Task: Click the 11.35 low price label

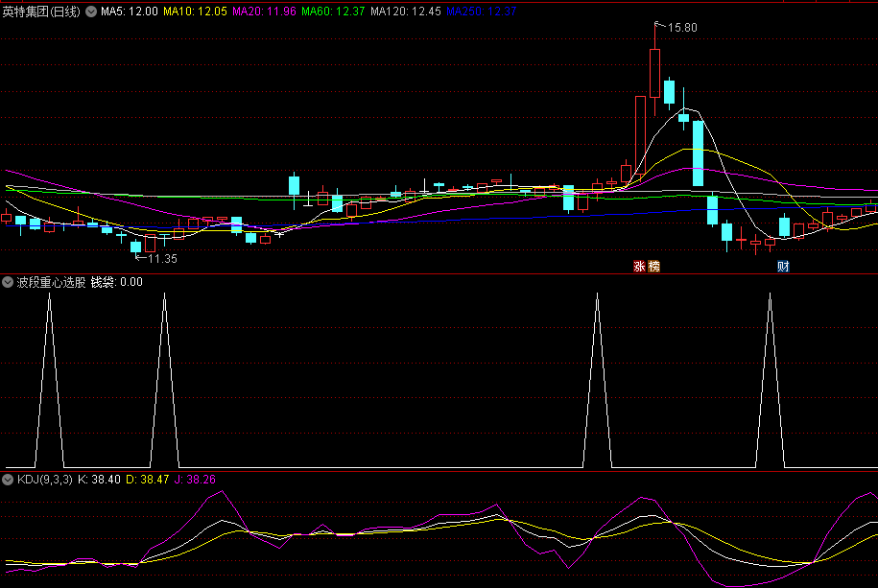Action: coord(163,259)
